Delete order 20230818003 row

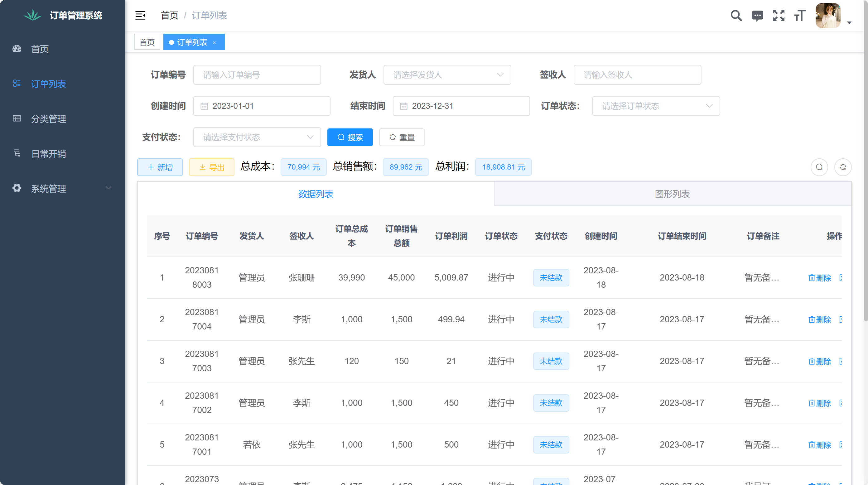(x=820, y=278)
